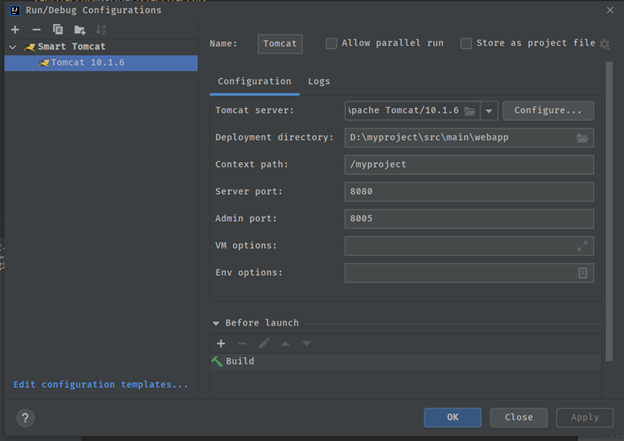Move Before launch task down

click(306, 343)
